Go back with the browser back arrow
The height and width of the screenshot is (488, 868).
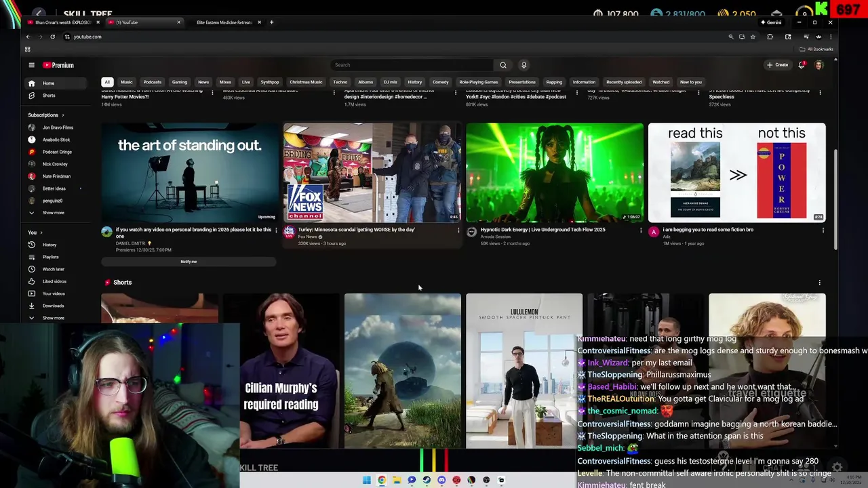coord(28,37)
